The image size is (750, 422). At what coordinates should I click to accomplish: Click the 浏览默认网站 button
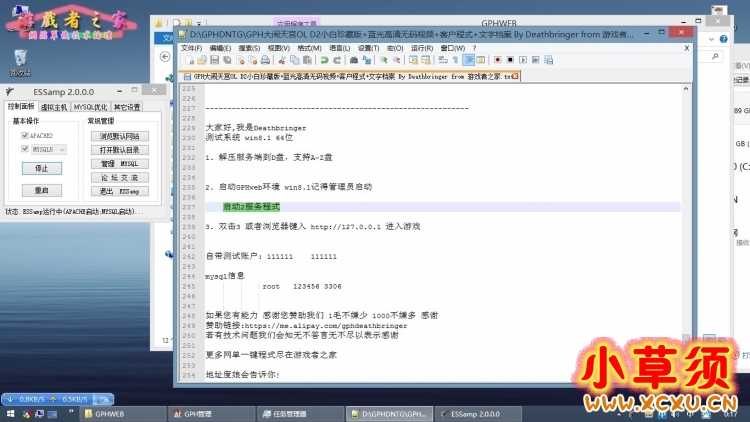(120, 136)
